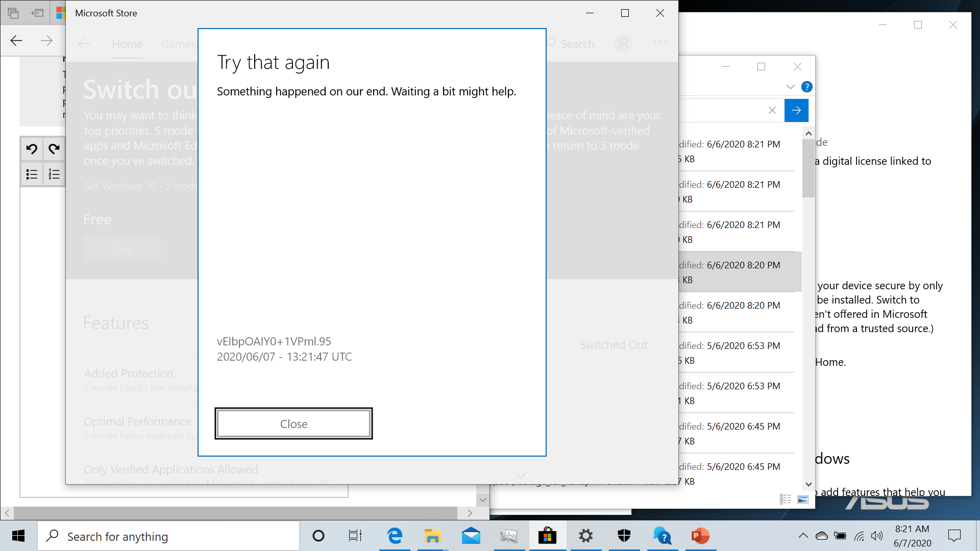Viewport: 980px width, 551px height.
Task: Open Mail from the taskbar
Action: click(471, 536)
